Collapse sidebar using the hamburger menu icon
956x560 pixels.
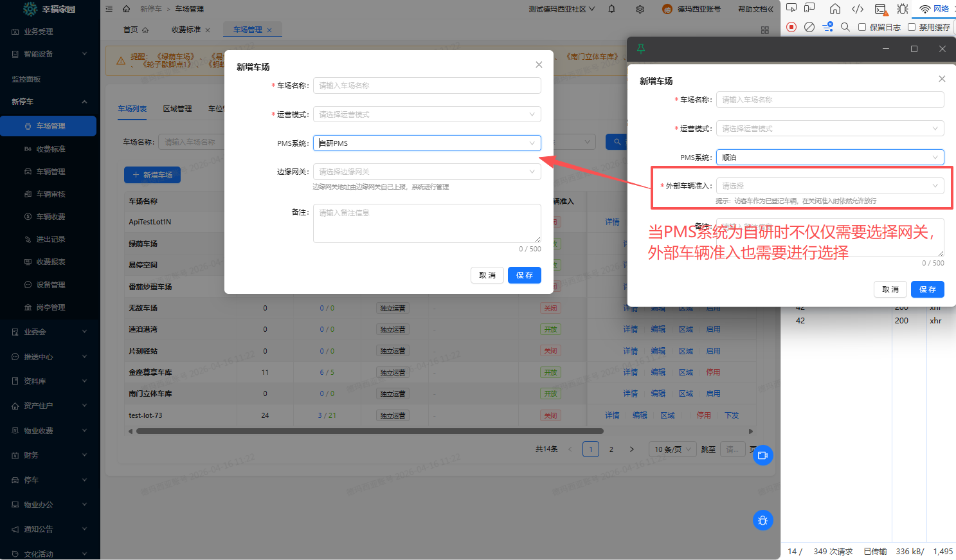[x=109, y=9]
